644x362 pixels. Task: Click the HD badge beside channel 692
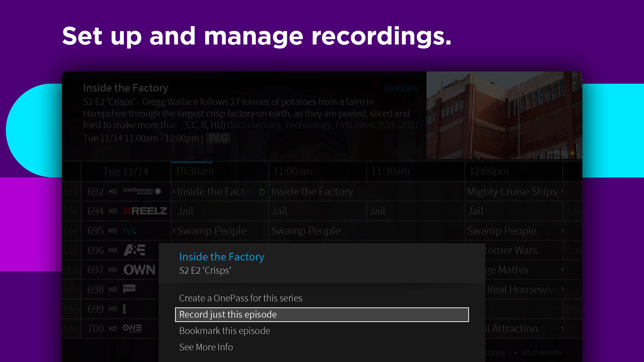[113, 191]
